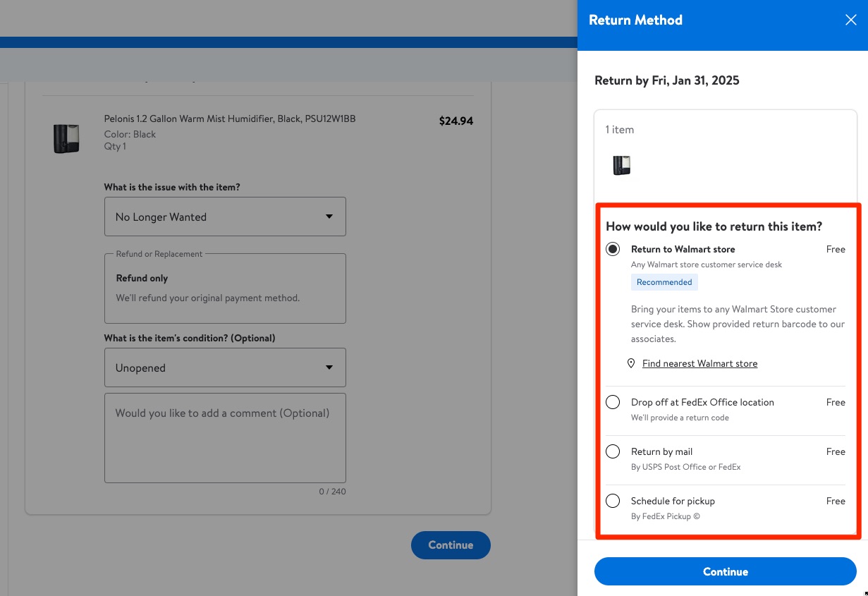Image resolution: width=868 pixels, height=596 pixels.
Task: Click the "Return by Fri, Jan 31, 2025" heading
Action: click(666, 80)
